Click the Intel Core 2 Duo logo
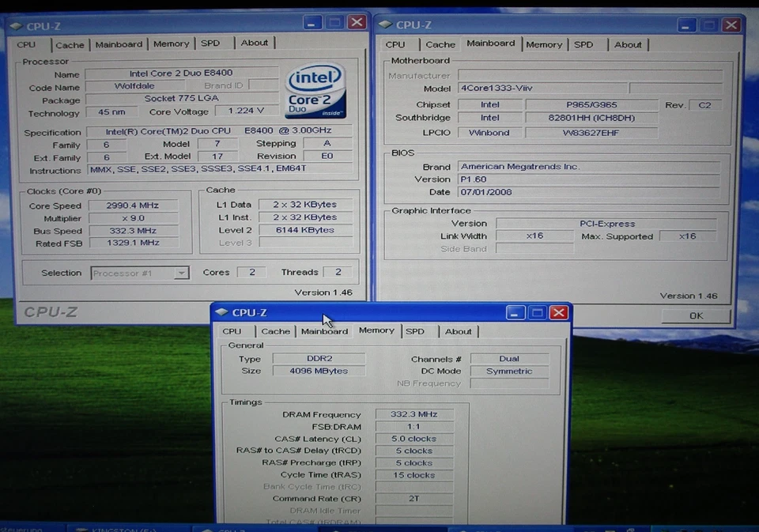Screen dimensions: 759x532 tap(315, 88)
